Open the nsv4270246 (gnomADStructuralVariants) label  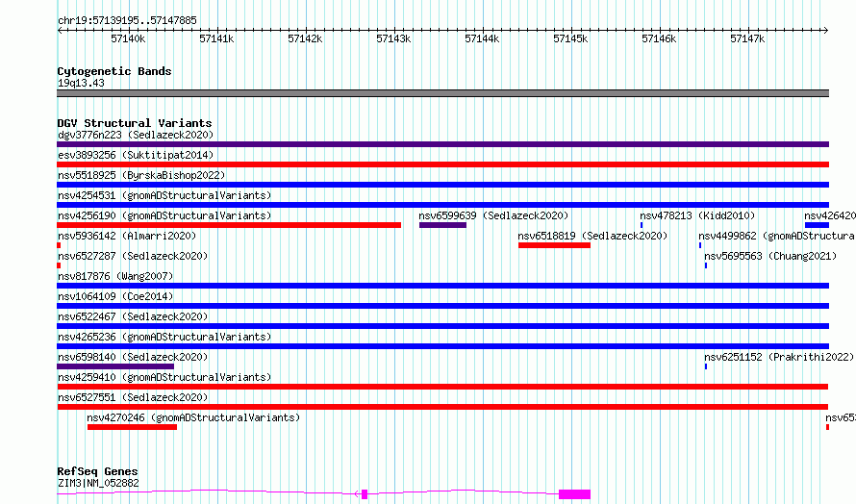click(x=193, y=417)
